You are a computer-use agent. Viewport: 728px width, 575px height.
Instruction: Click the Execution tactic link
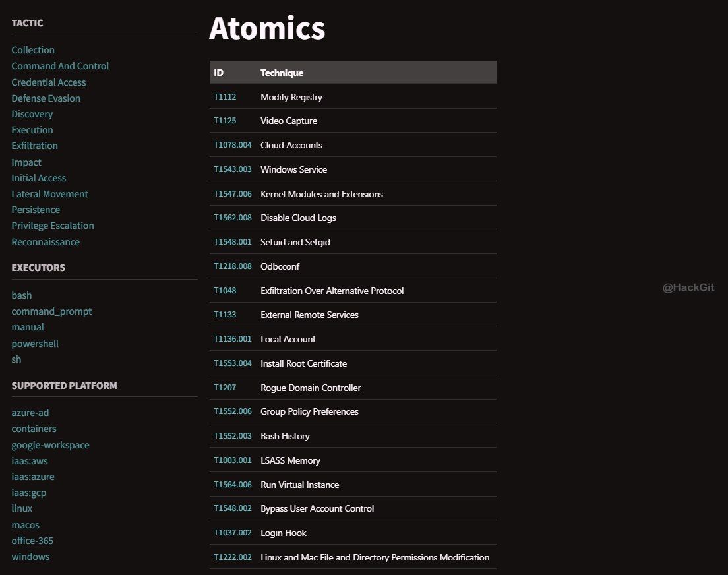point(32,130)
